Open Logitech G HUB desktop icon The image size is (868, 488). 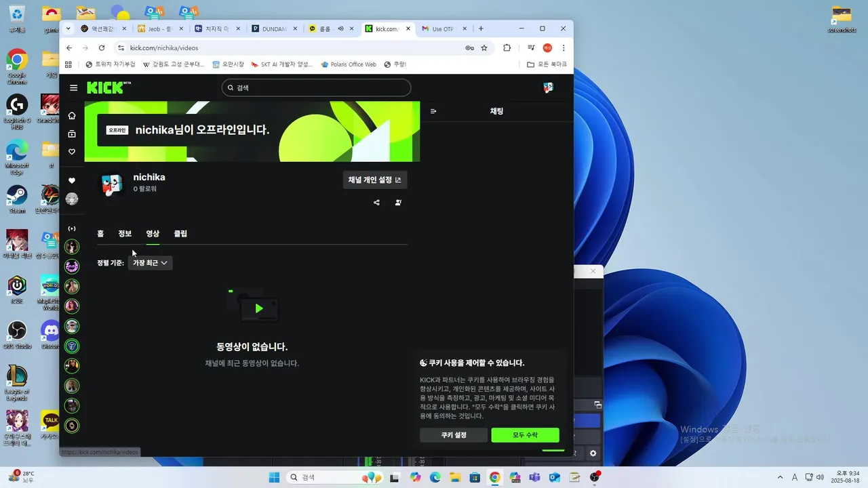17,112
